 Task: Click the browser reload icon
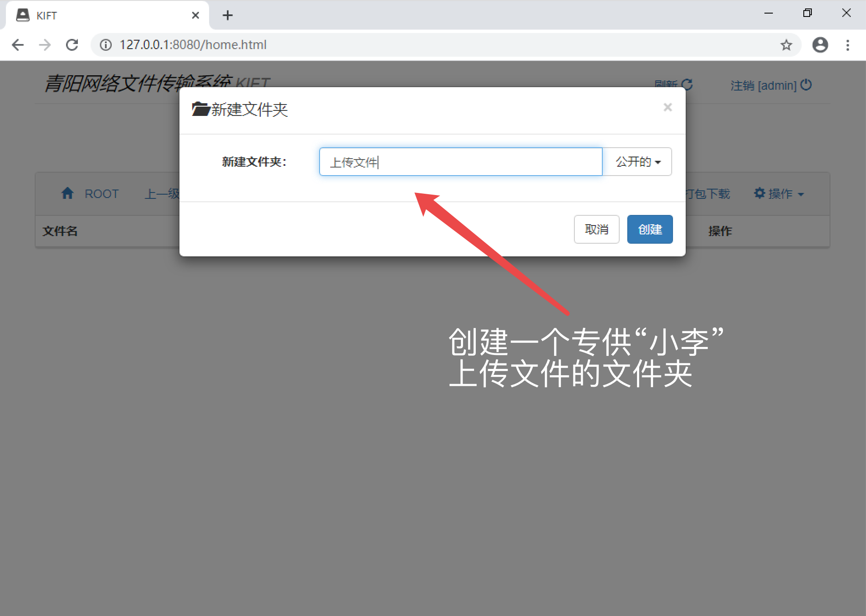click(72, 45)
